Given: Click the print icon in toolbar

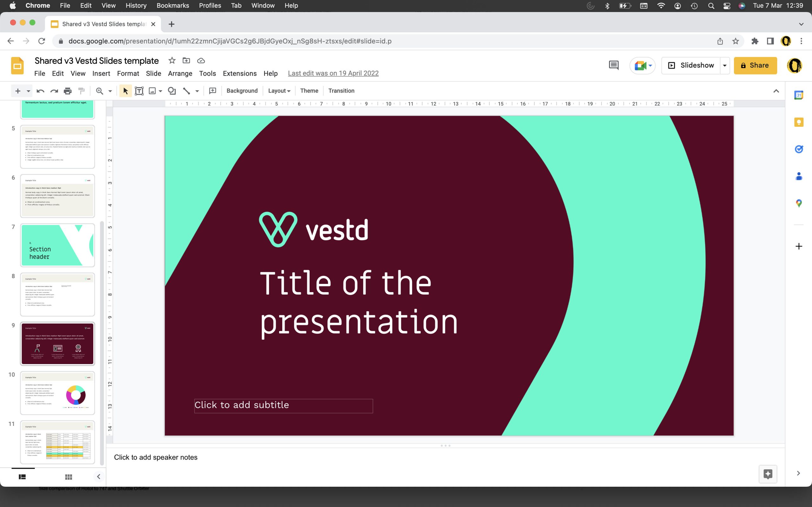Looking at the screenshot, I should pos(67,91).
